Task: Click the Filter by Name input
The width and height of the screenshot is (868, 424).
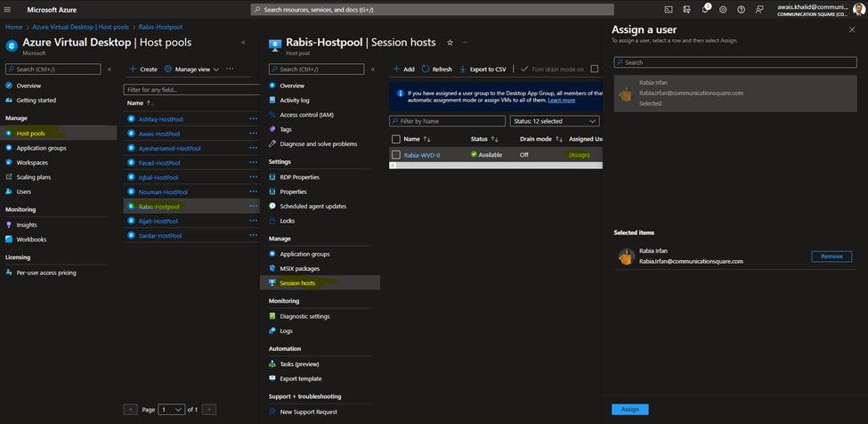Action: pyautogui.click(x=447, y=120)
